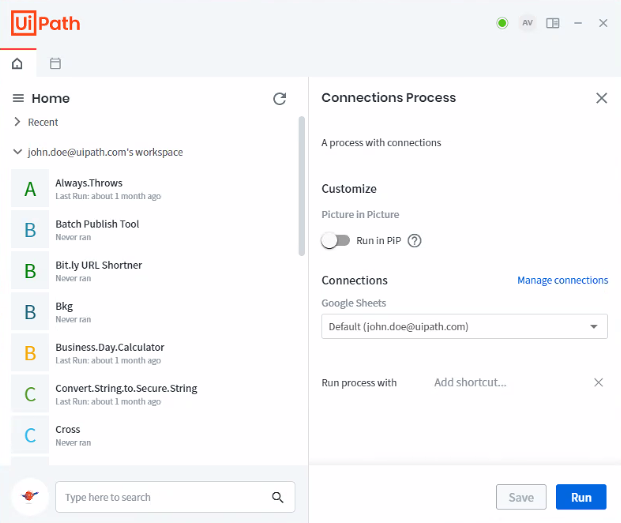This screenshot has height=523, width=621.
Task: Select the Business.Day.Calculator process
Action: [109, 347]
